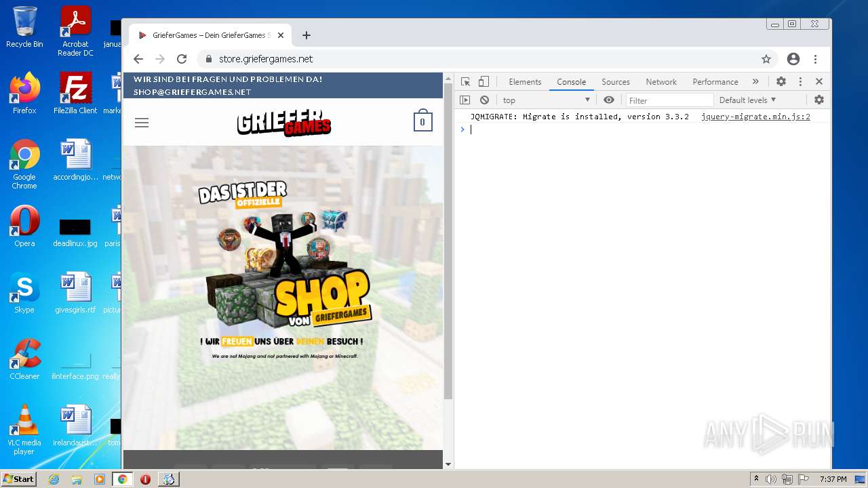Open FileZilla Client desktop icon
868x488 pixels.
75,93
